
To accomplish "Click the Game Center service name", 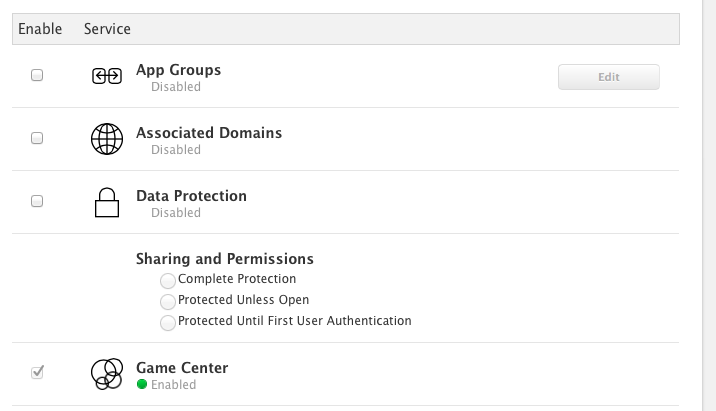I will click(x=182, y=368).
